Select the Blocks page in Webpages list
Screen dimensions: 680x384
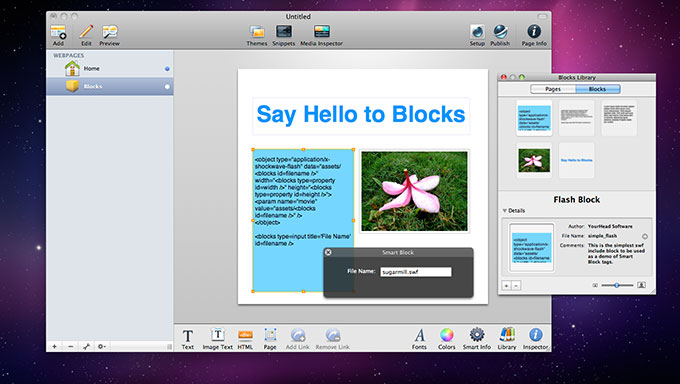pos(110,86)
